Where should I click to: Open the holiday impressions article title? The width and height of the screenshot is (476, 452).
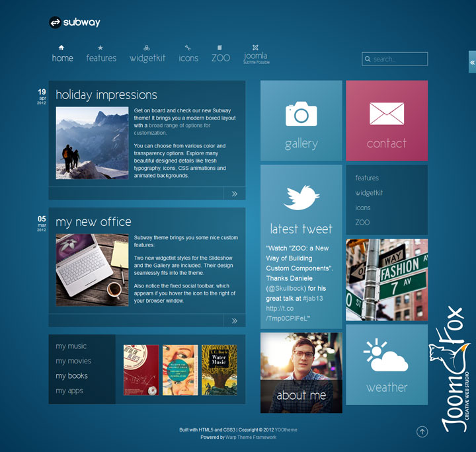pos(106,95)
